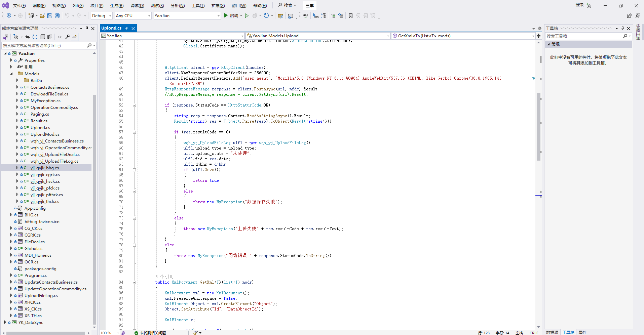This screenshot has height=335, width=644.
Task: Click the find in files folder icon
Action: coord(280,15)
